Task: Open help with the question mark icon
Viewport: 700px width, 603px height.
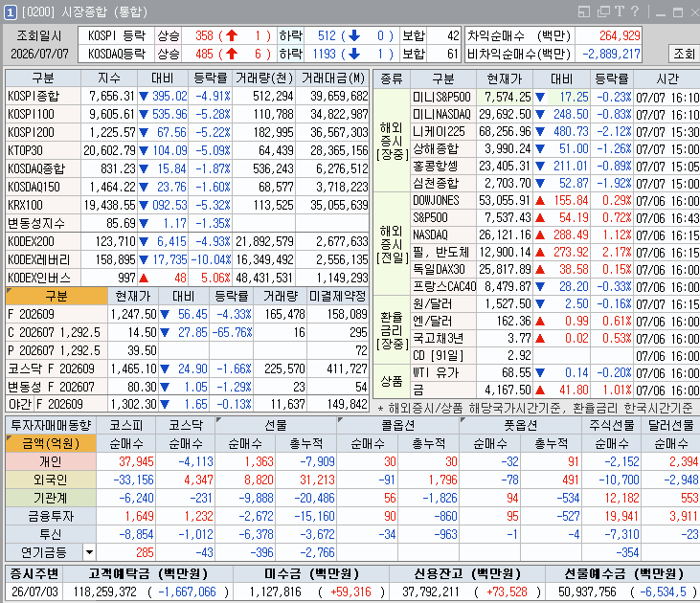Action: coord(635,11)
